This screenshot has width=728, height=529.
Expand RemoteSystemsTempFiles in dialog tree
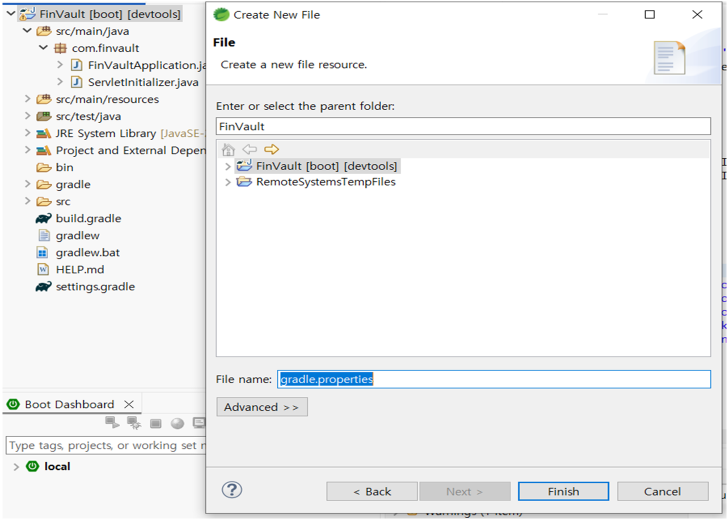228,182
